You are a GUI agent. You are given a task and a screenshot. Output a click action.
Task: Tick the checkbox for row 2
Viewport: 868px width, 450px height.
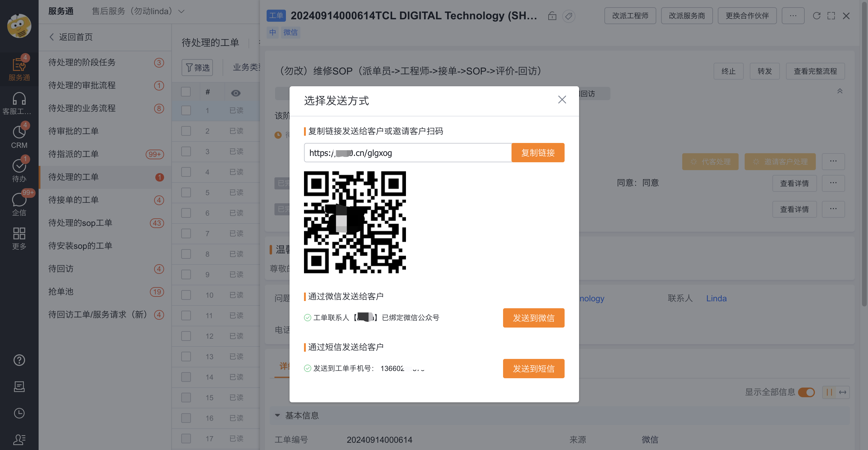point(186,131)
